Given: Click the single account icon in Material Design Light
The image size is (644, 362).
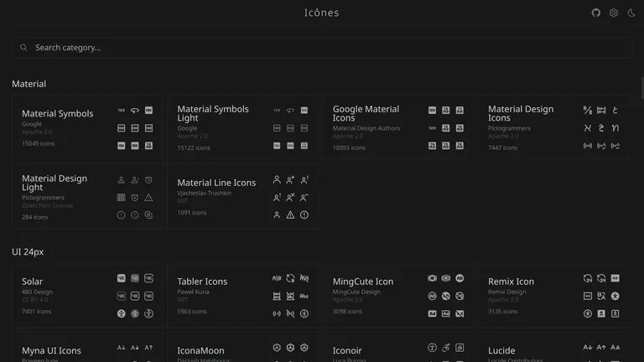Looking at the screenshot, I should [x=121, y=180].
